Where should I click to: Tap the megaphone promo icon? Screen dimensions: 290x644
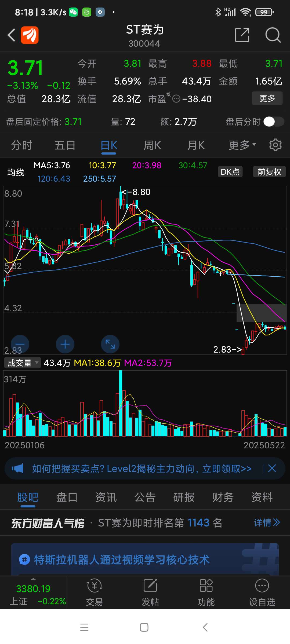click(18, 469)
